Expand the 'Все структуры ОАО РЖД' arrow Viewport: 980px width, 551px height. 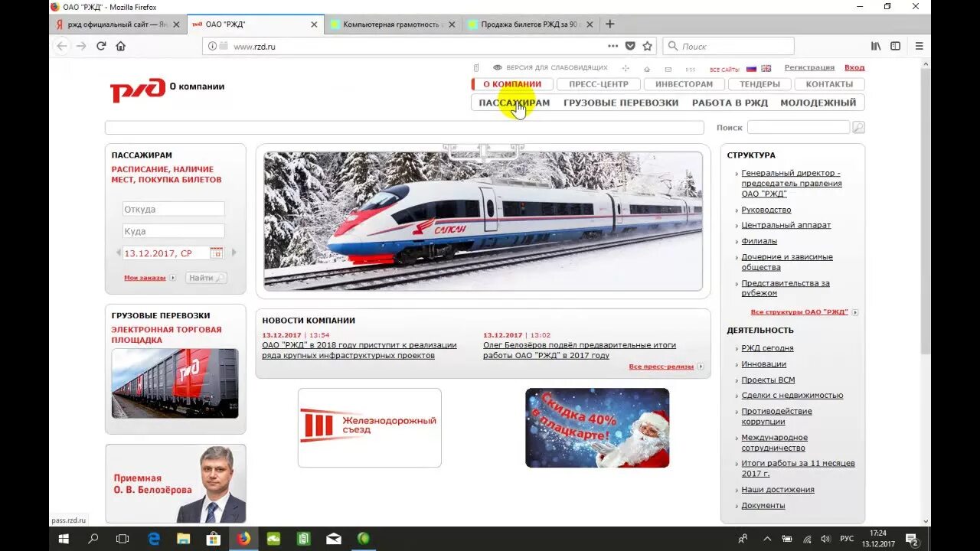click(x=855, y=312)
